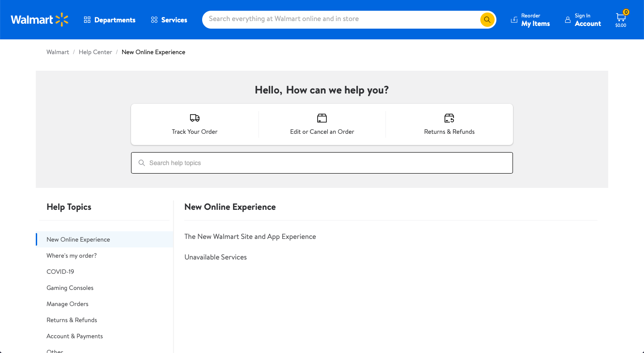This screenshot has height=353, width=644.
Task: Focus the Search help topics field
Action: [x=322, y=163]
